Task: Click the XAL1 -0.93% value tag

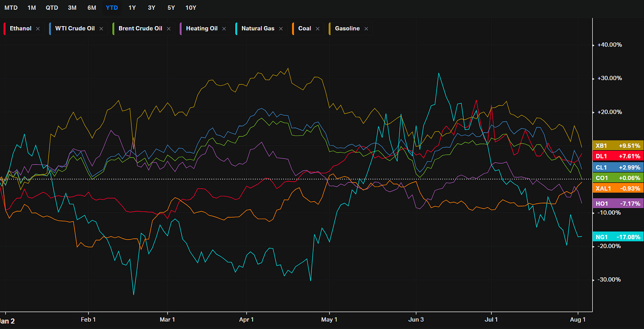Action: point(618,188)
